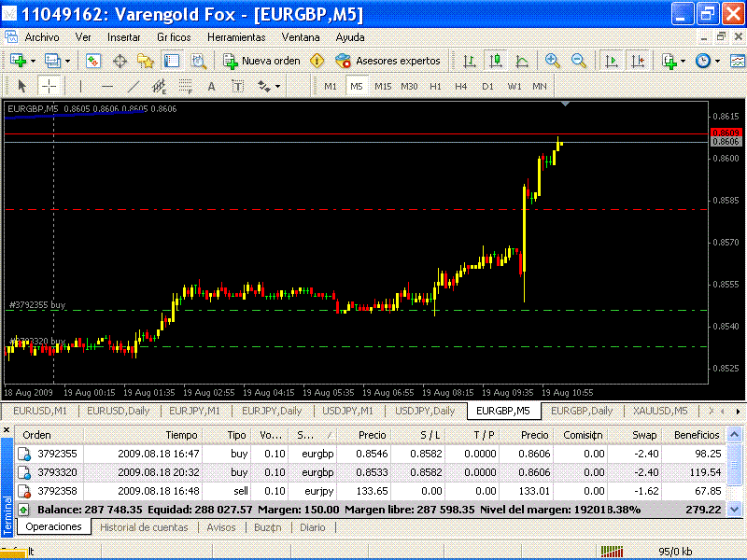Switch to H1 timeframe
Viewport: 747px width, 560px height.
point(435,86)
